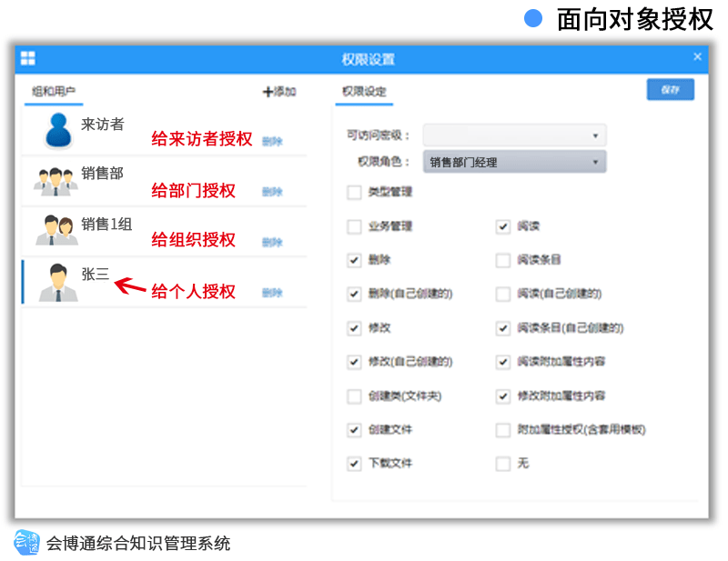The height and width of the screenshot is (561, 728).
Task: Delete the 销售部 entry via 删除
Action: click(272, 192)
